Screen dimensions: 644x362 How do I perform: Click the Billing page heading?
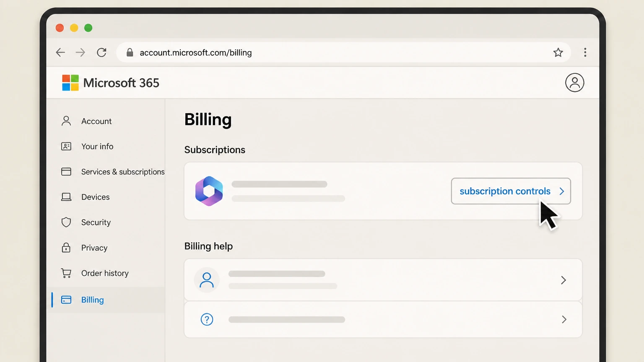pos(208,120)
